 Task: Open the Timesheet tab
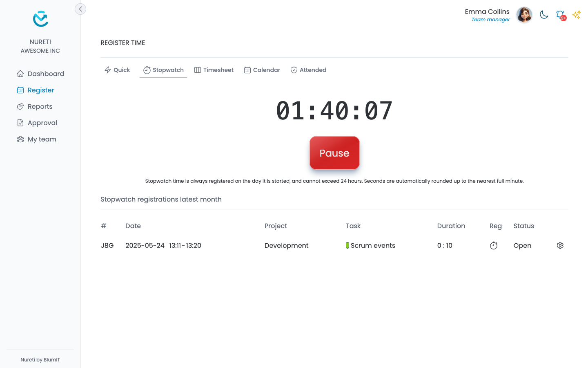pyautogui.click(x=214, y=70)
